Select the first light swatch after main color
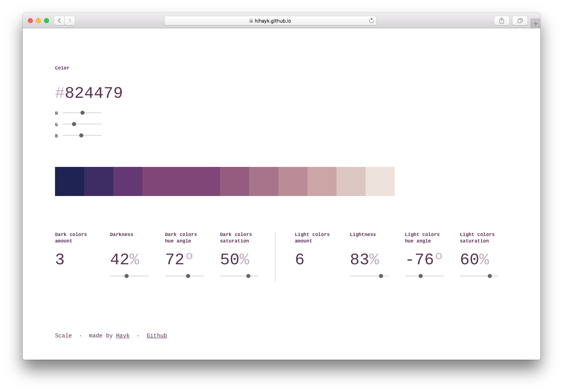The width and height of the screenshot is (563, 392). 235,181
